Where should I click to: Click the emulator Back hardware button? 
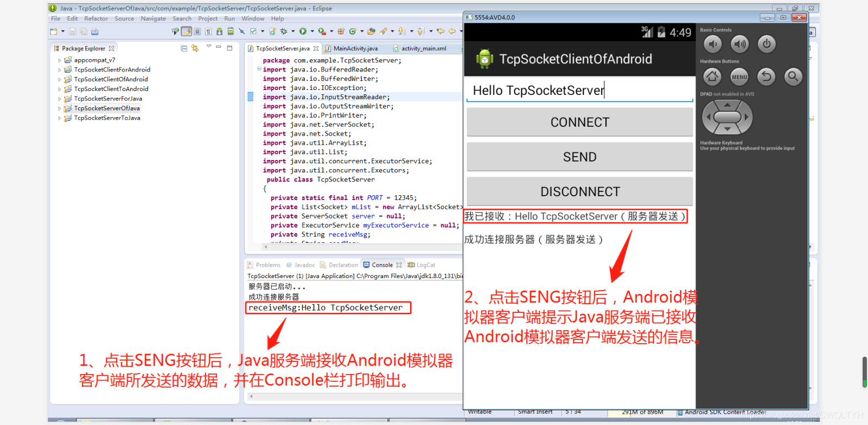point(766,76)
